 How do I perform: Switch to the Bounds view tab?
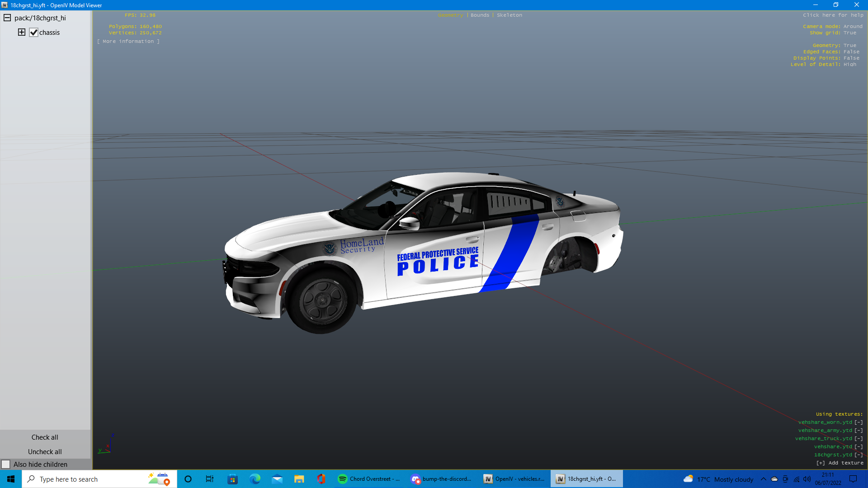[x=480, y=15]
